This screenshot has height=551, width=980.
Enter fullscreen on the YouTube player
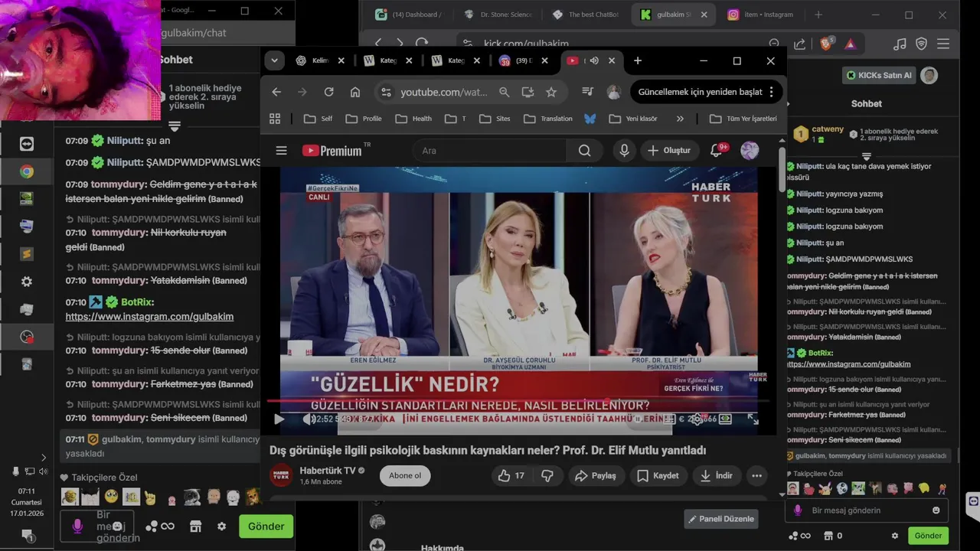pos(753,419)
